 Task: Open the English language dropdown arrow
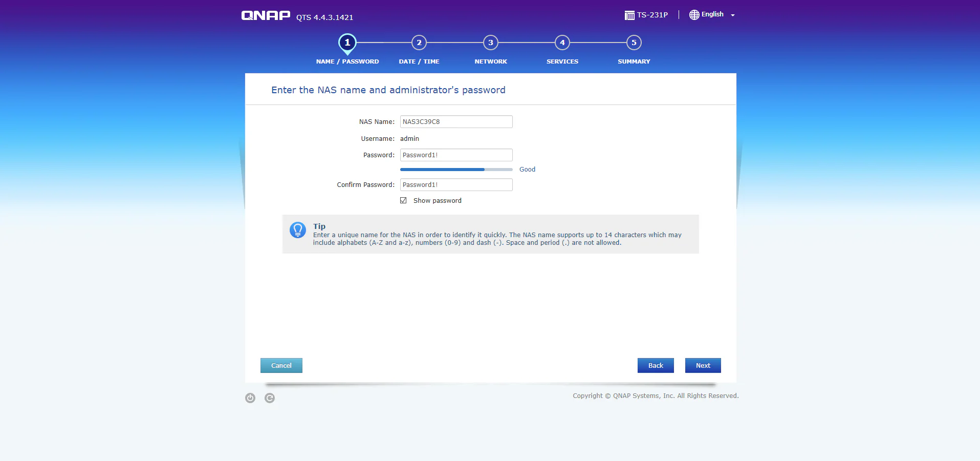[x=733, y=15]
